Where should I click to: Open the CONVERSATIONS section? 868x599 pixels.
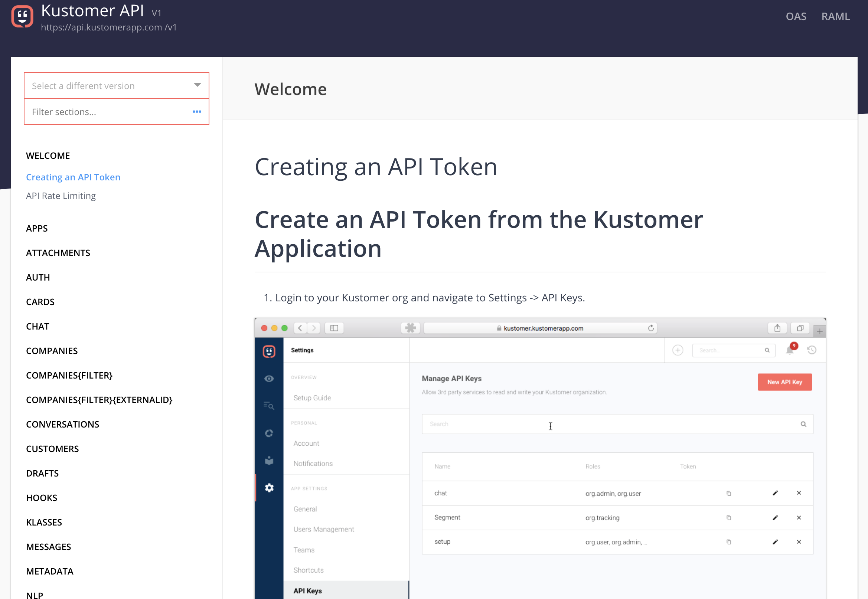[63, 425]
